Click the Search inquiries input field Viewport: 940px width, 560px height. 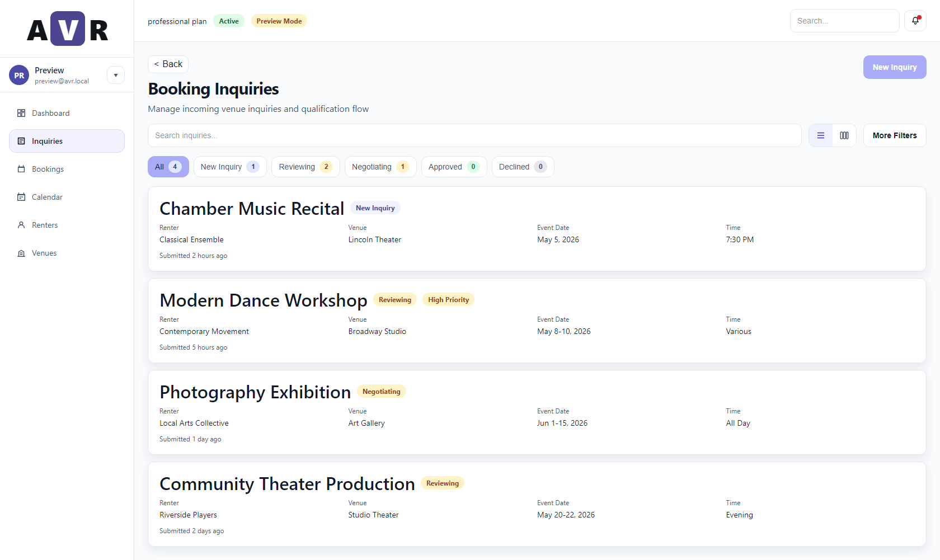474,135
